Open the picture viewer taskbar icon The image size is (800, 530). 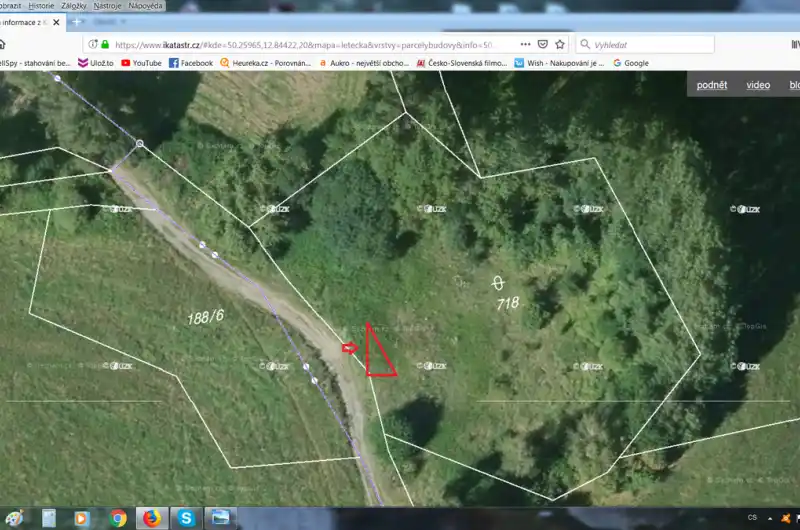click(220, 518)
